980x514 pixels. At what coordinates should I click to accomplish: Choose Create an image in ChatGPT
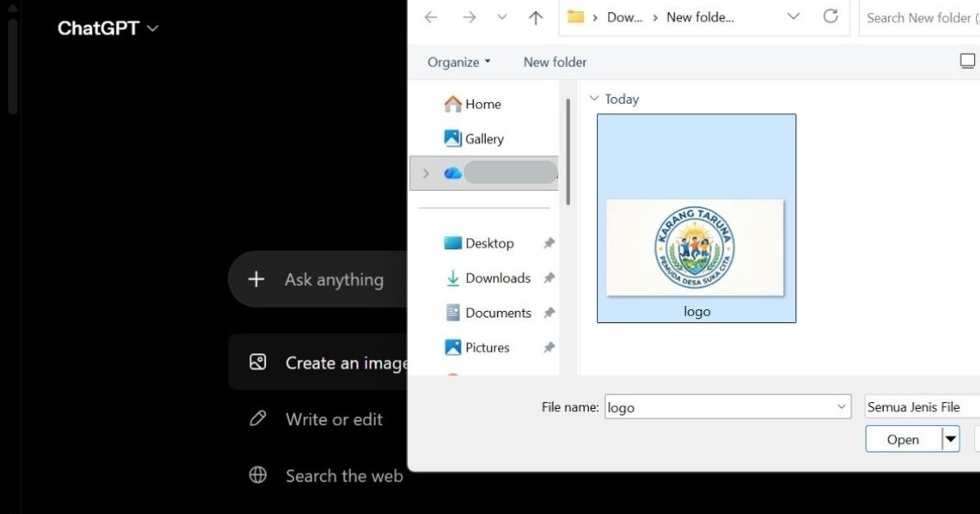click(x=318, y=362)
